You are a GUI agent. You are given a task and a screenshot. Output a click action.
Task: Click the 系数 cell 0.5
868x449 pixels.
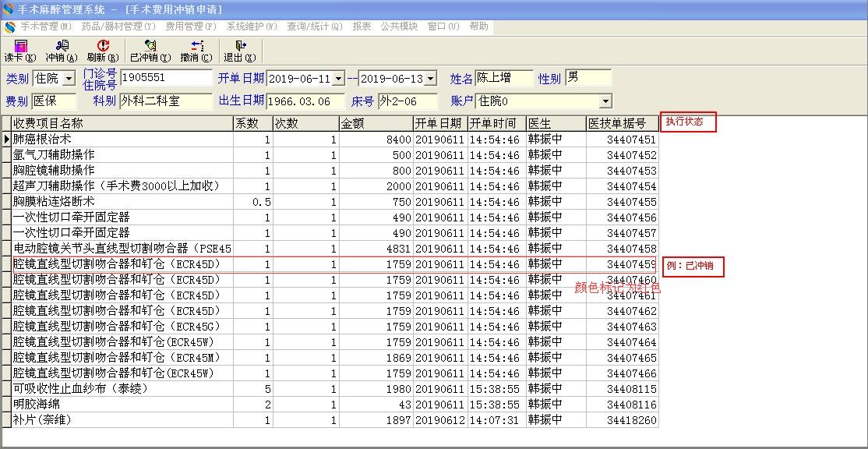[x=253, y=202]
